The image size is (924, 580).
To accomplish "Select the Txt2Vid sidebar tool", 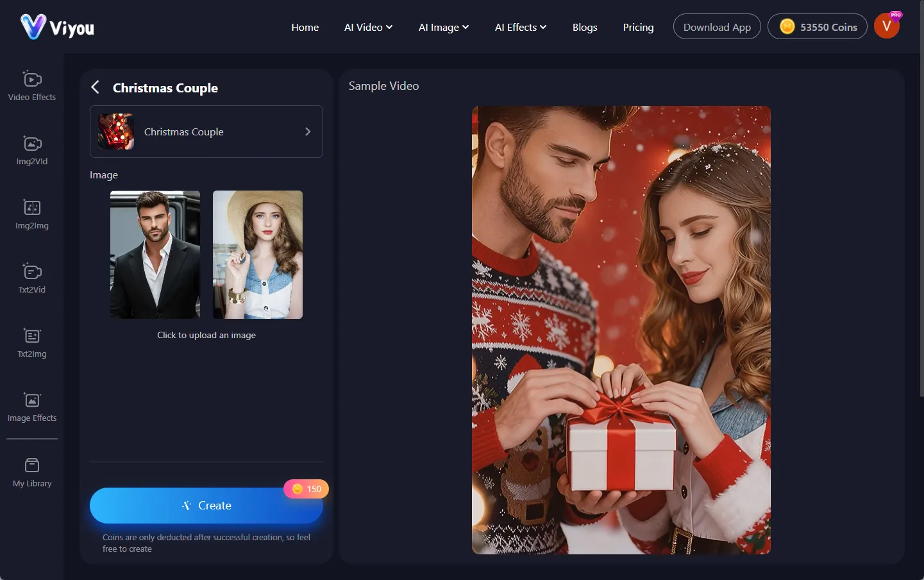I will (32, 278).
